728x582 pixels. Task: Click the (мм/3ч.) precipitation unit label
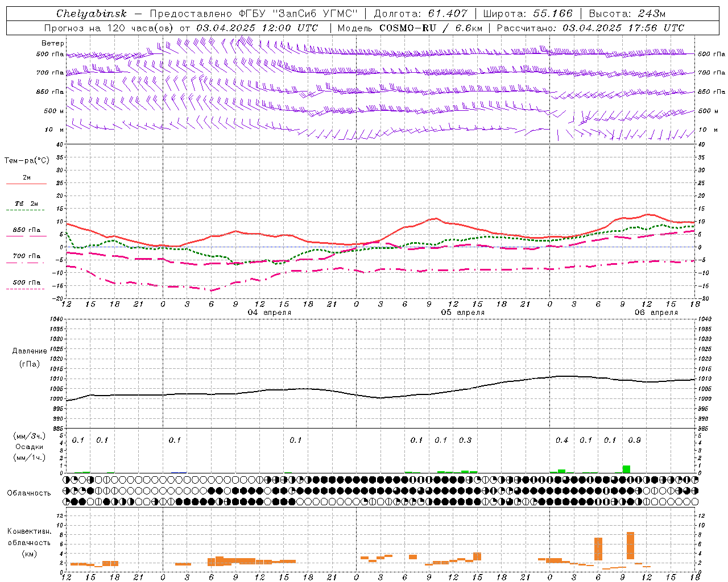click(x=30, y=436)
